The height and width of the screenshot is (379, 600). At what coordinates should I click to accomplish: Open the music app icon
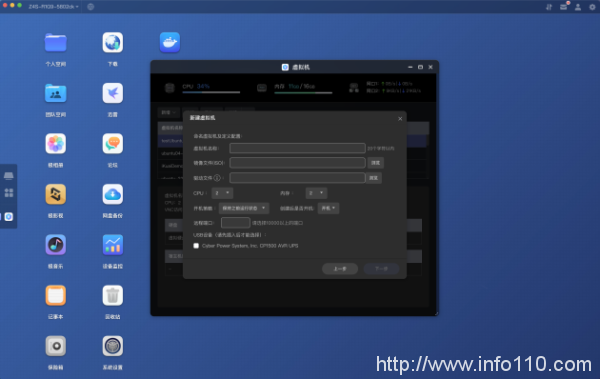(x=55, y=245)
